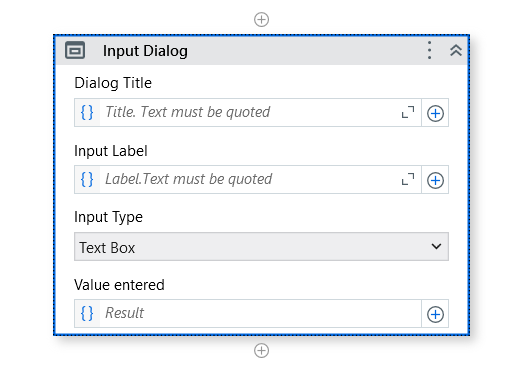Viewport: 521px width, 376px height.
Task: Click the Input Type chevron arrow
Action: pos(436,247)
